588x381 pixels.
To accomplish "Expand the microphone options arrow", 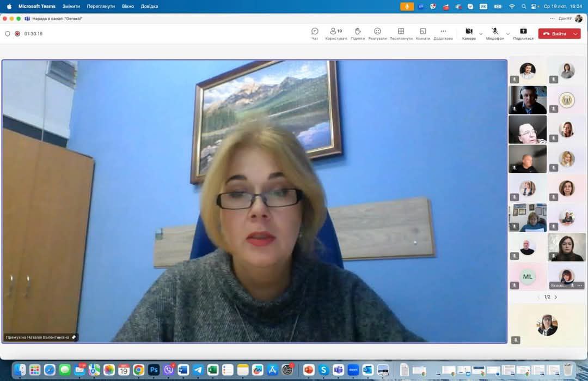I will 508,34.
